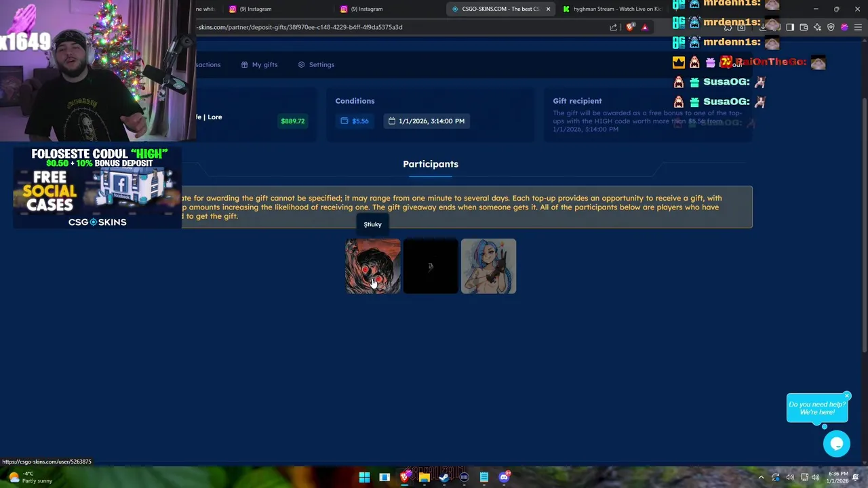Open Discord from taskbar
Screen dimensions: 868x488
point(504,477)
